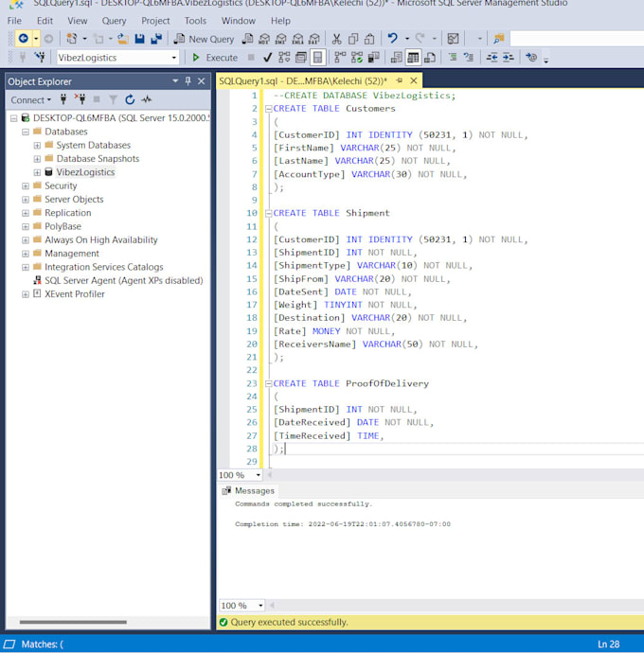Switch to the Messages tab

pos(249,490)
